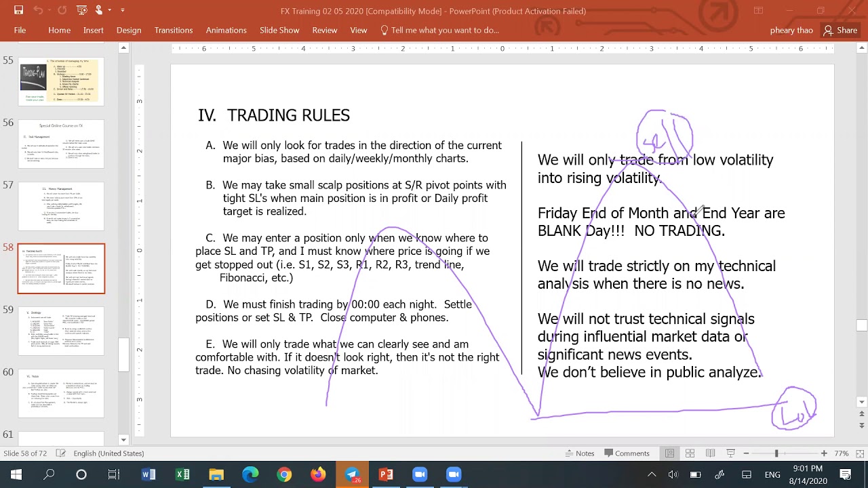This screenshot has width=868, height=488.
Task: Open the Slide Show ribbon tab
Action: [x=279, y=30]
